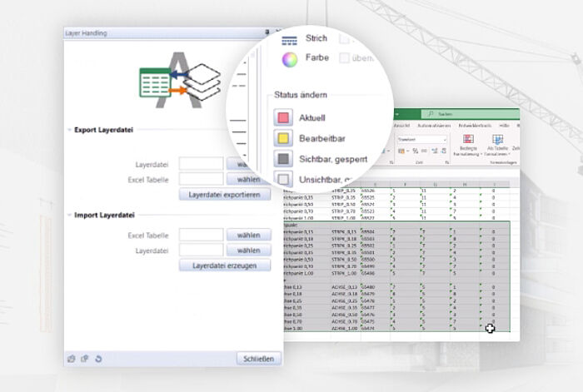This screenshot has height=392, width=583.
Task: Set layer status to Unsichtbar
Action: 284,178
